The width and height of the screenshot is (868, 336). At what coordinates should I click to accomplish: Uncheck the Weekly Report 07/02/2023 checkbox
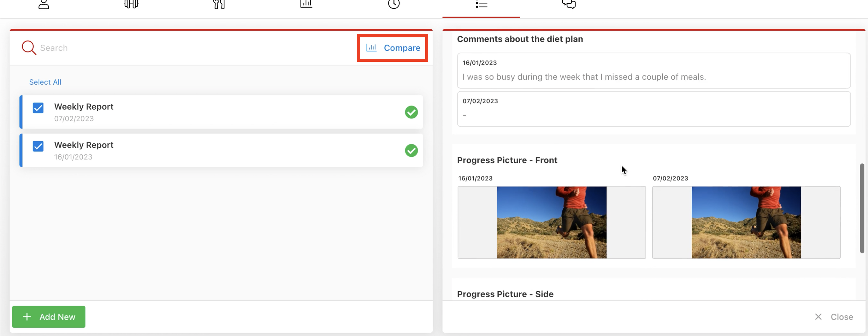(38, 108)
